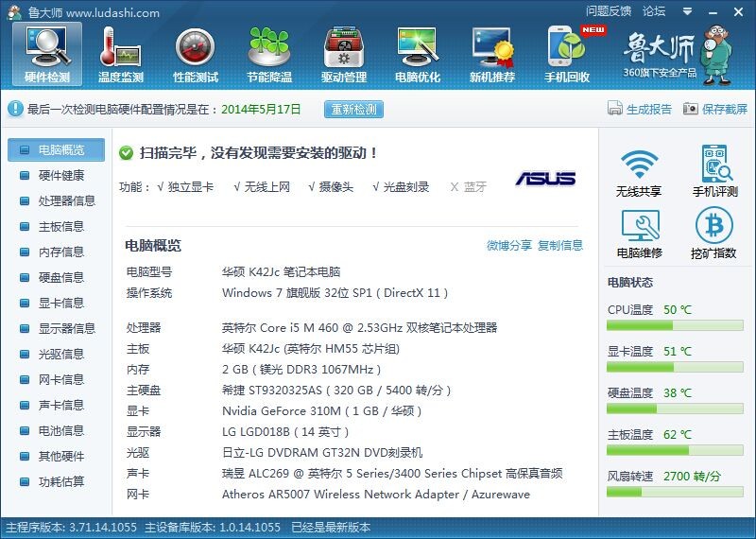Image resolution: width=756 pixels, height=539 pixels.
Task: Open the 性能测试 performance test
Action: click(196, 54)
